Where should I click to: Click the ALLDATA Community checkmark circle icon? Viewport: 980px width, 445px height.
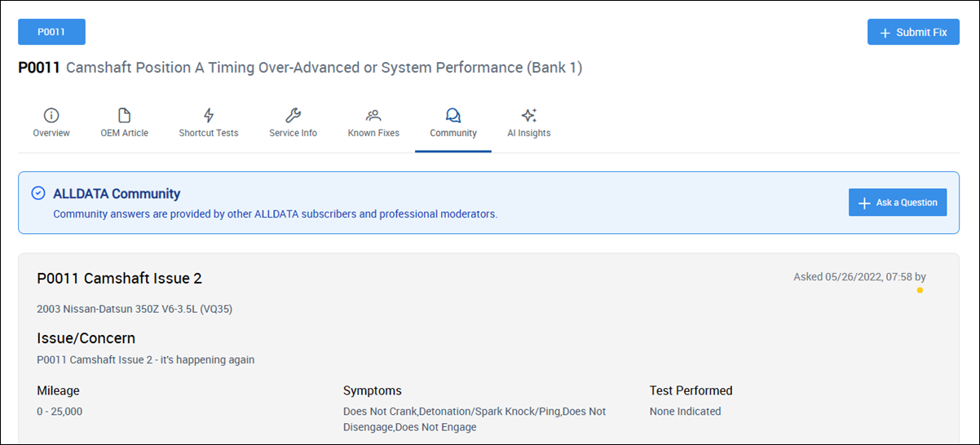[38, 193]
